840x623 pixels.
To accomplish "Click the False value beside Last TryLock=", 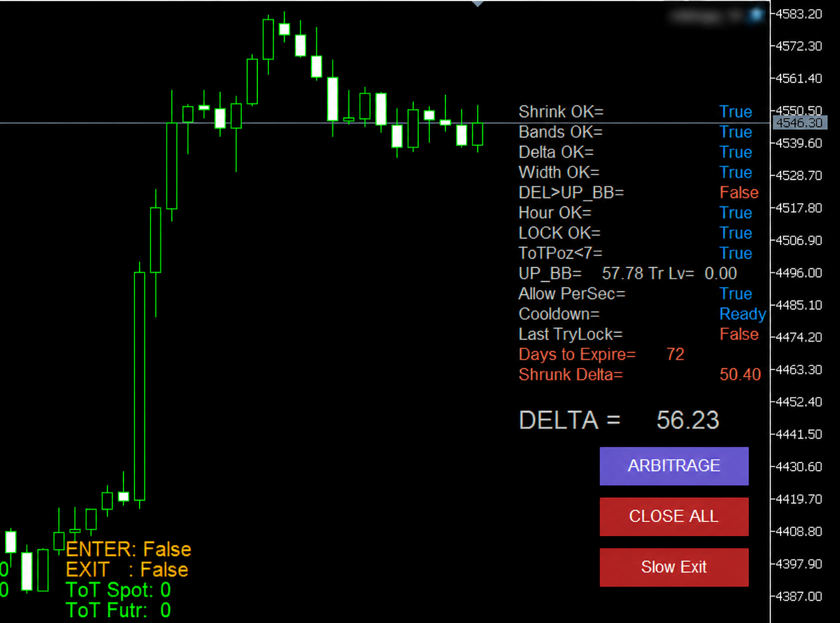I will [x=739, y=334].
